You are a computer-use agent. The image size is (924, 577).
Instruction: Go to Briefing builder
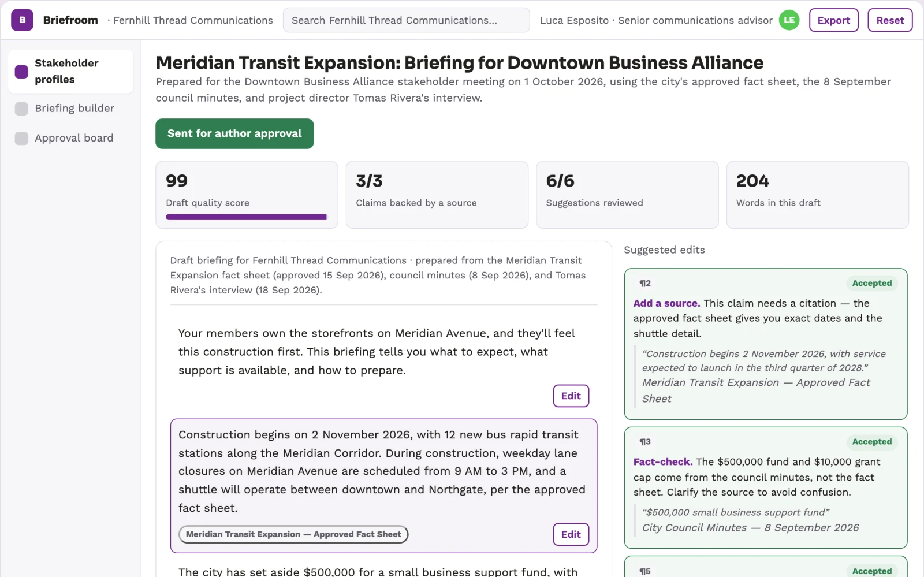coord(70,109)
